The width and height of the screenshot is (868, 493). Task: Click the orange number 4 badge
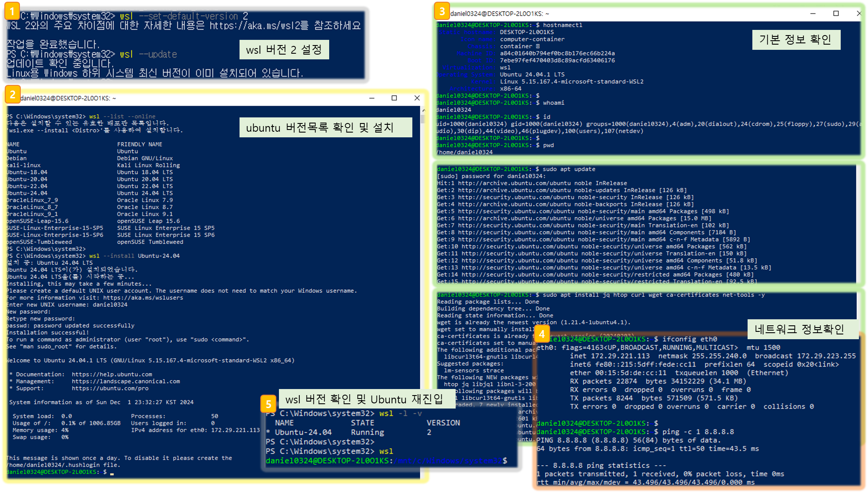pyautogui.click(x=541, y=334)
